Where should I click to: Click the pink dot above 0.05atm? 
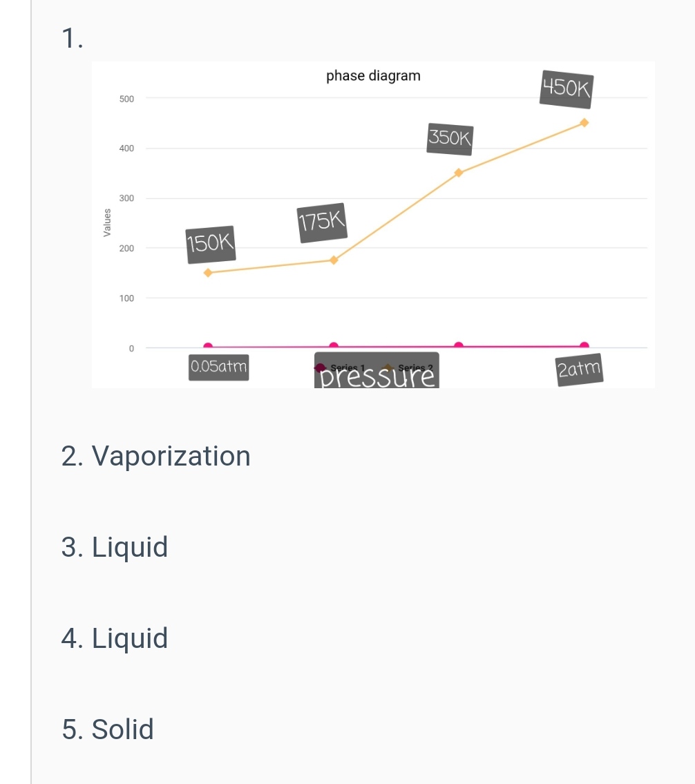pyautogui.click(x=208, y=346)
